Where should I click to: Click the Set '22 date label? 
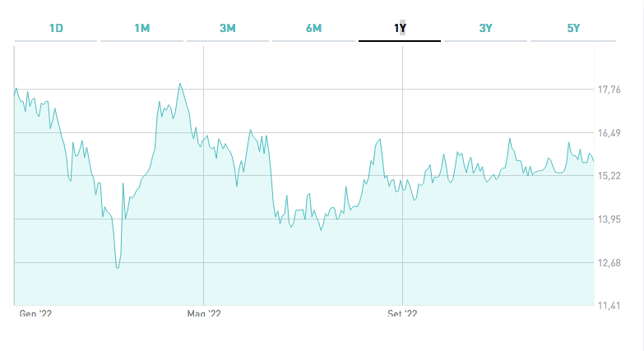pyautogui.click(x=402, y=313)
